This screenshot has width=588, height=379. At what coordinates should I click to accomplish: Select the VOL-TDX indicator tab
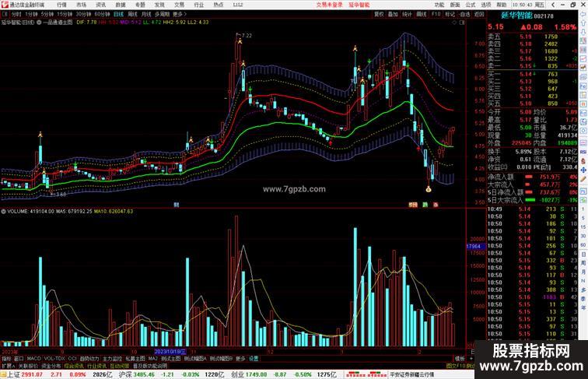pyautogui.click(x=54, y=359)
